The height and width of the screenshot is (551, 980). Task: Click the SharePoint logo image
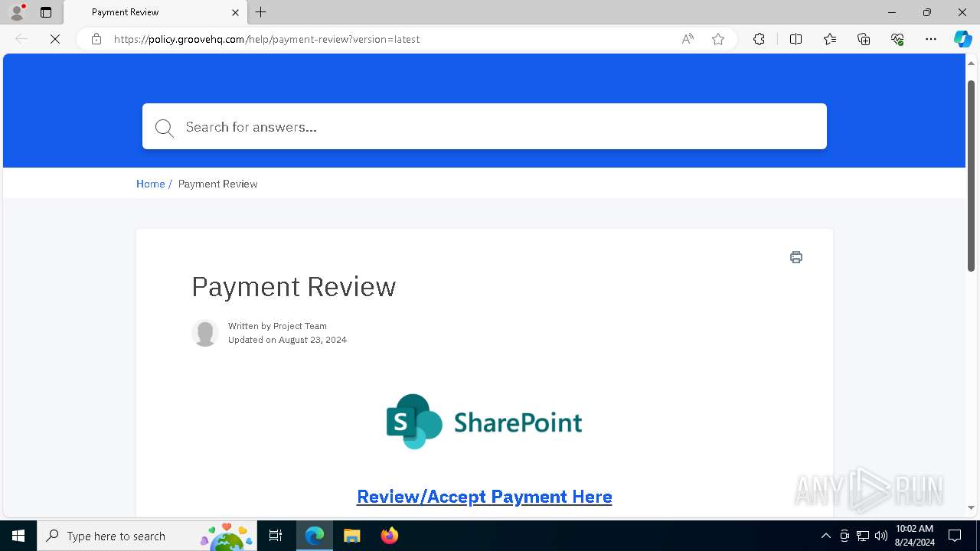pos(484,422)
